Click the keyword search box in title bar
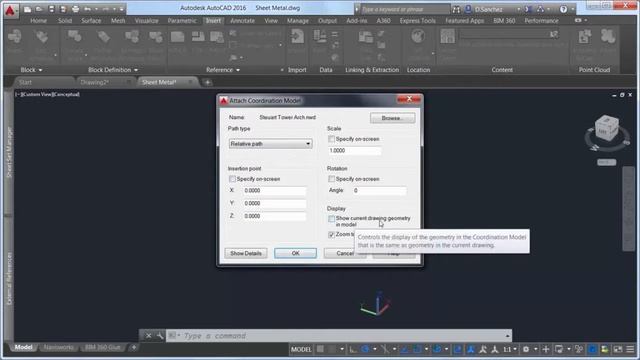640x360 pixels. pyautogui.click(x=405, y=9)
